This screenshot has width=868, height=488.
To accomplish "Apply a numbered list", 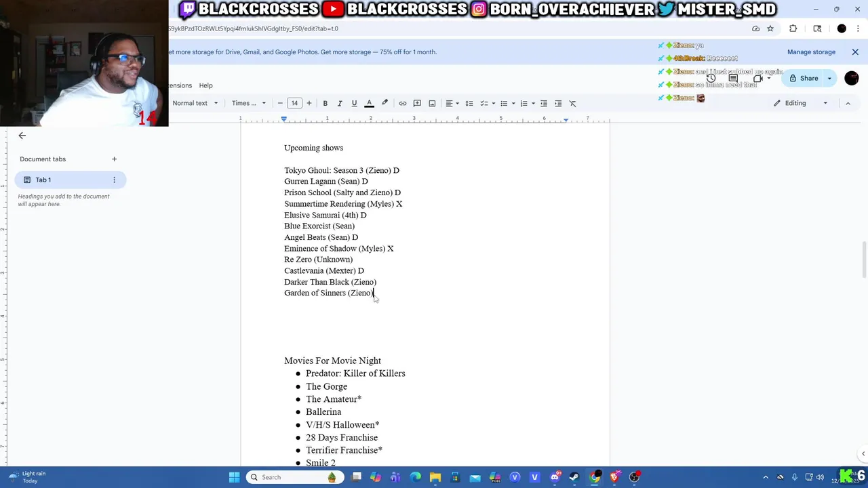I will click(x=524, y=103).
